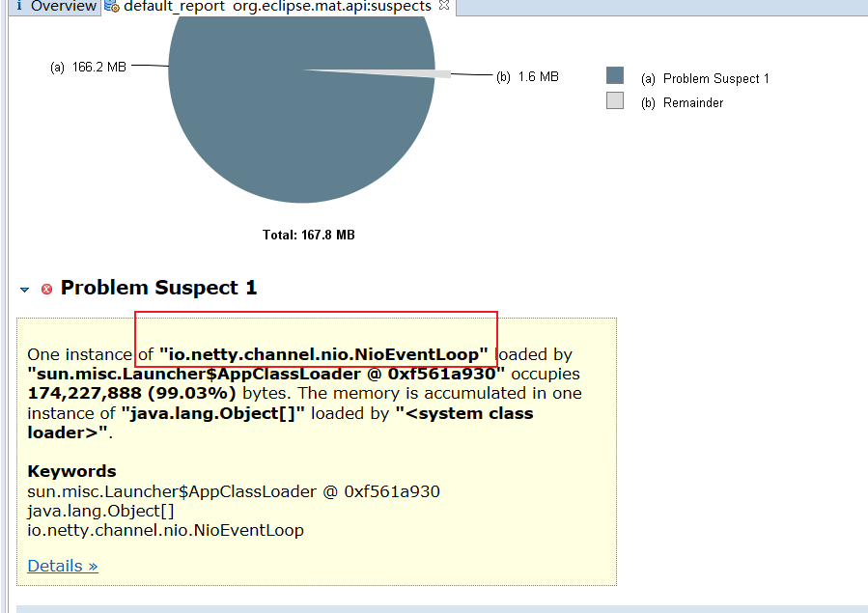Open the Details » link
Image resolution: width=868 pixels, height=613 pixels.
(x=63, y=566)
